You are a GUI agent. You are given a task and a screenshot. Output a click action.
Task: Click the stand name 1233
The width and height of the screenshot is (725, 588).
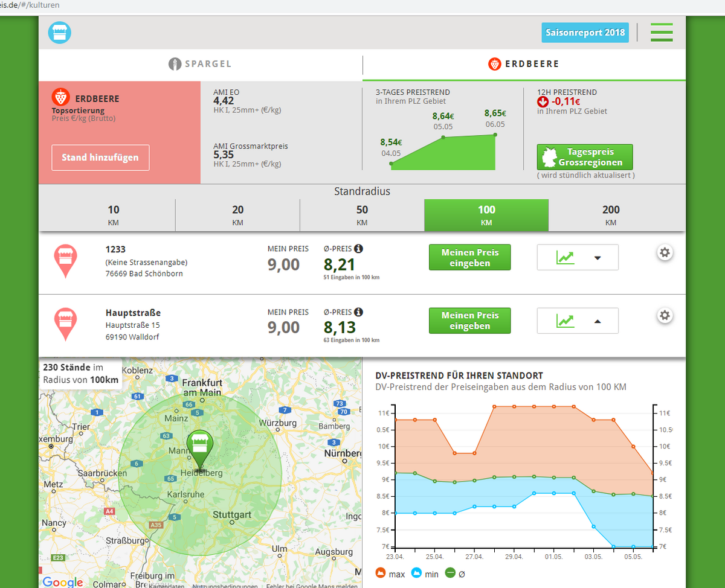115,249
